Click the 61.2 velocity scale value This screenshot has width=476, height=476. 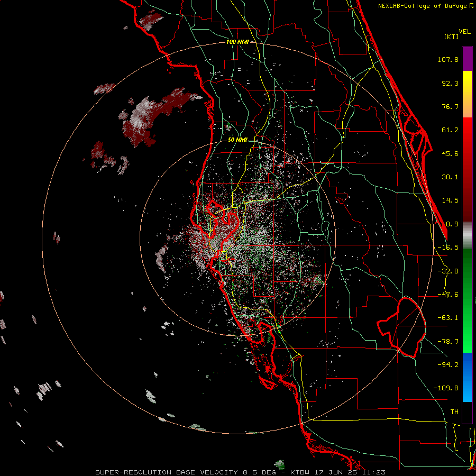tap(450, 130)
